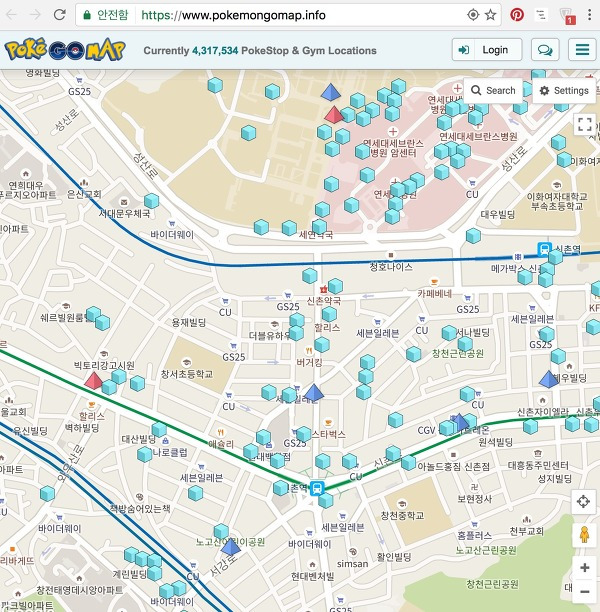The image size is (600, 612).
Task: Select the Street View pegman
Action: [584, 535]
